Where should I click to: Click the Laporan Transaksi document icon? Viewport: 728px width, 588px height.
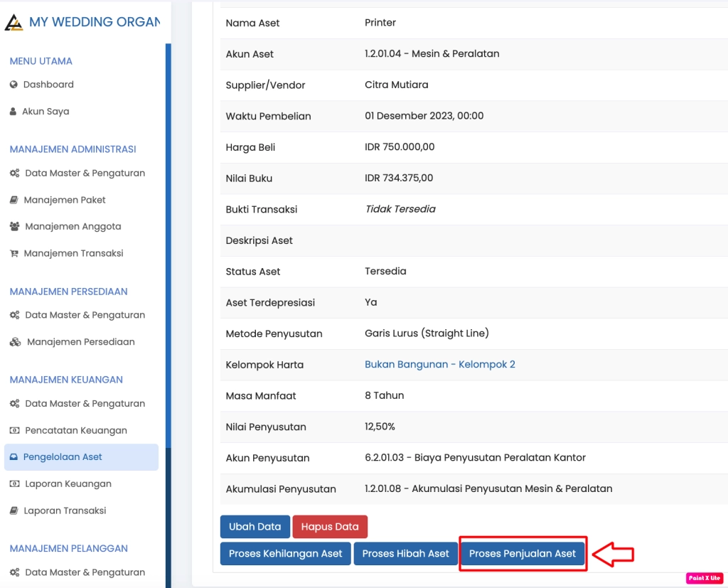(16, 511)
